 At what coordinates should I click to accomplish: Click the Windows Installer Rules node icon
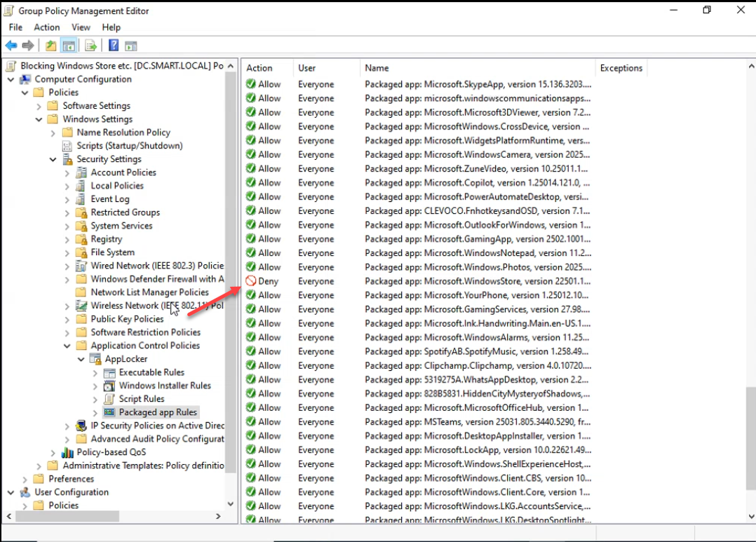coord(109,385)
